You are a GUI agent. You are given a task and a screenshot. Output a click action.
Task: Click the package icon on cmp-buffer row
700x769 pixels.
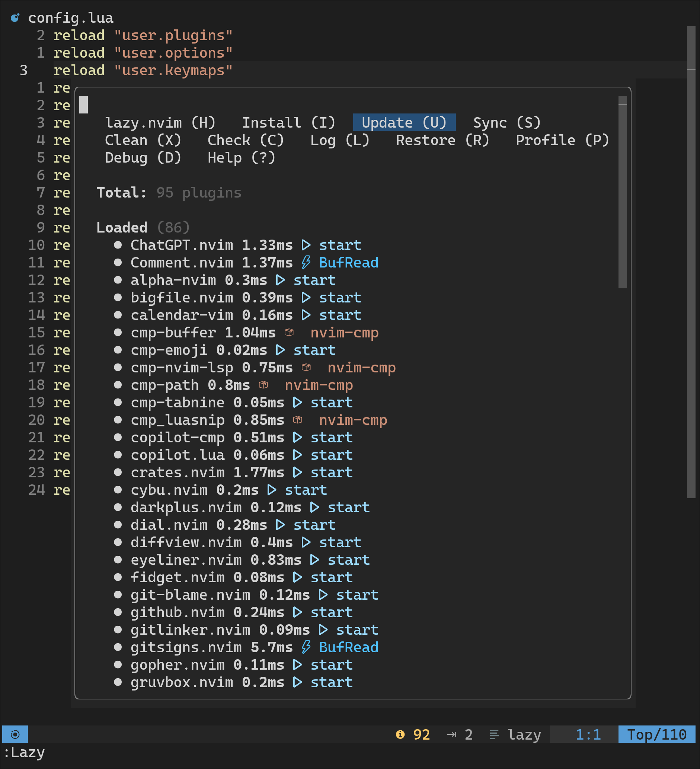(289, 332)
